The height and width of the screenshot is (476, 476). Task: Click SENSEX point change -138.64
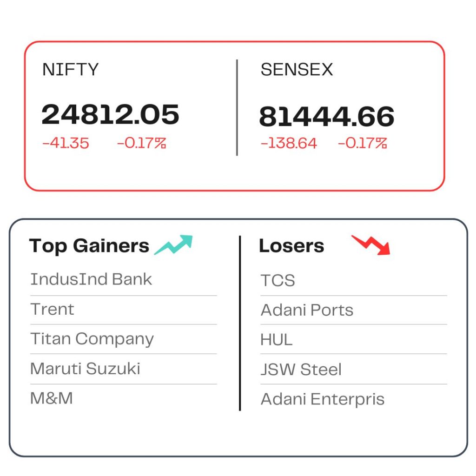click(289, 143)
